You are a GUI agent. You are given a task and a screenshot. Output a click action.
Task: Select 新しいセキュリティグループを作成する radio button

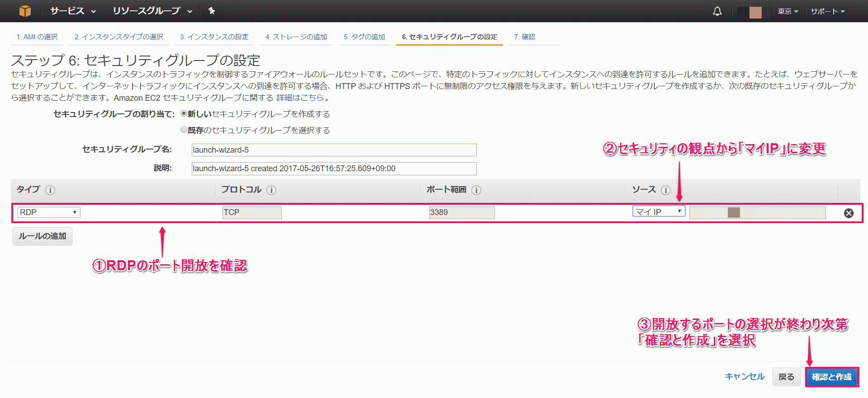coord(184,113)
